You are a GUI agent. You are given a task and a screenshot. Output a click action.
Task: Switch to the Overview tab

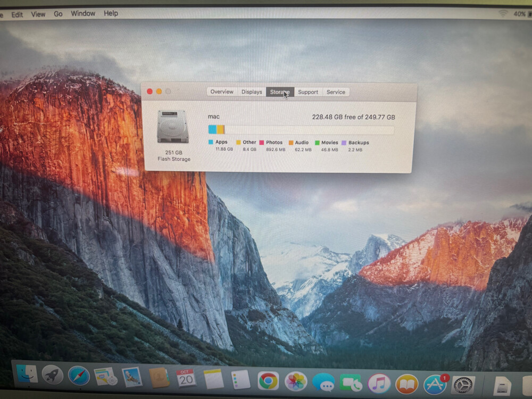[x=222, y=92]
